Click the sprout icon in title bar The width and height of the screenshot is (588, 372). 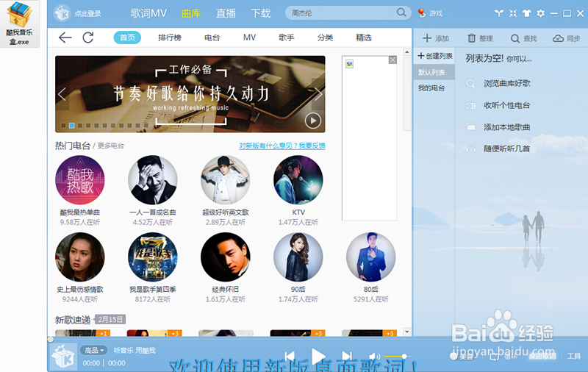pos(499,13)
